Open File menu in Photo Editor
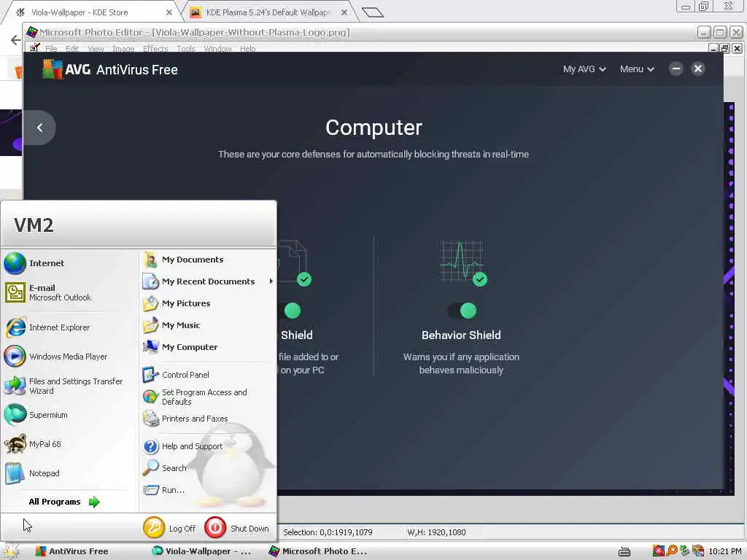 click(51, 49)
